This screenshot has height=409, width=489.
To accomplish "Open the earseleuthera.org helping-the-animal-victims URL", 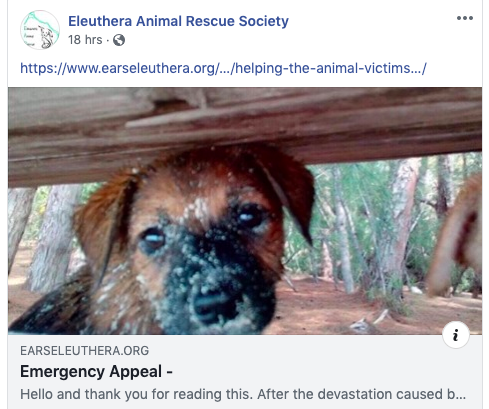I will point(223,68).
